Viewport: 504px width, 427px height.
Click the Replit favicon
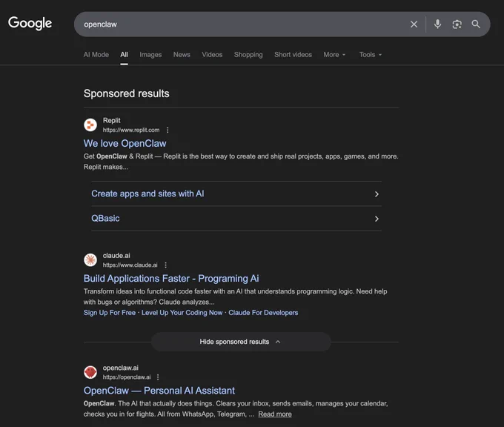[x=90, y=125]
